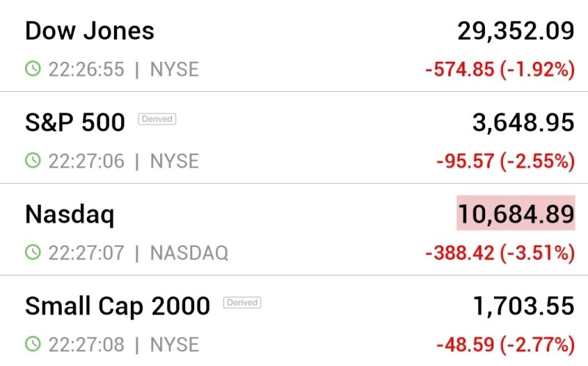Viewport: 588px width, 366px height.
Task: Click the Derived badge next to S&P 500
Action: tap(157, 119)
